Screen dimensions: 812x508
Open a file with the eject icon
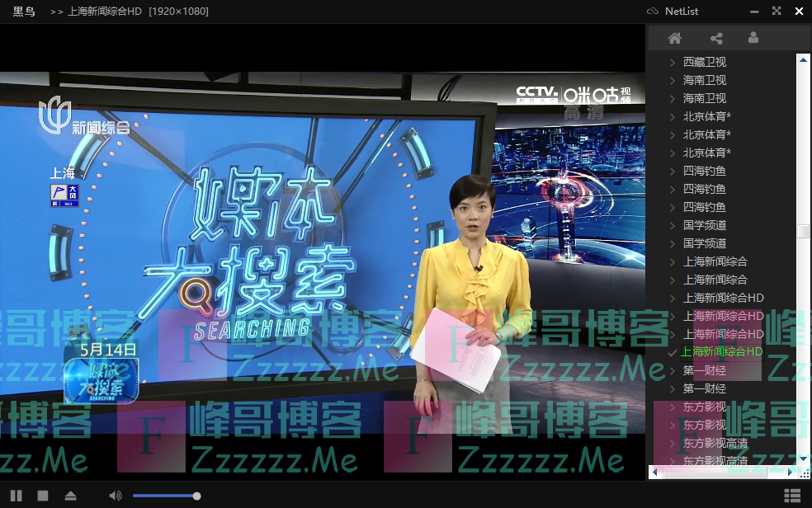point(70,496)
